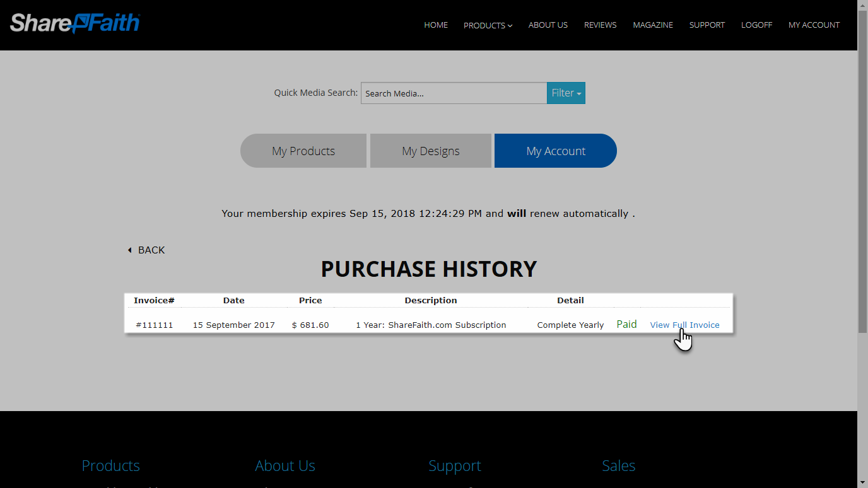Screen dimensions: 868x488
Task: Click the date 15 September 2017
Action: pos(234,325)
